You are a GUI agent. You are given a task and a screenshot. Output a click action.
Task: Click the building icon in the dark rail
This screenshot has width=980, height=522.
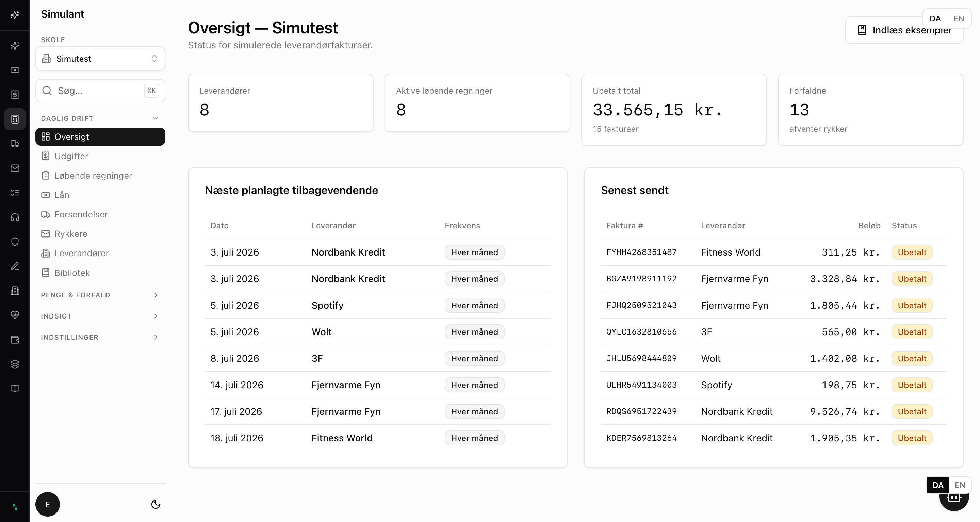pyautogui.click(x=15, y=291)
